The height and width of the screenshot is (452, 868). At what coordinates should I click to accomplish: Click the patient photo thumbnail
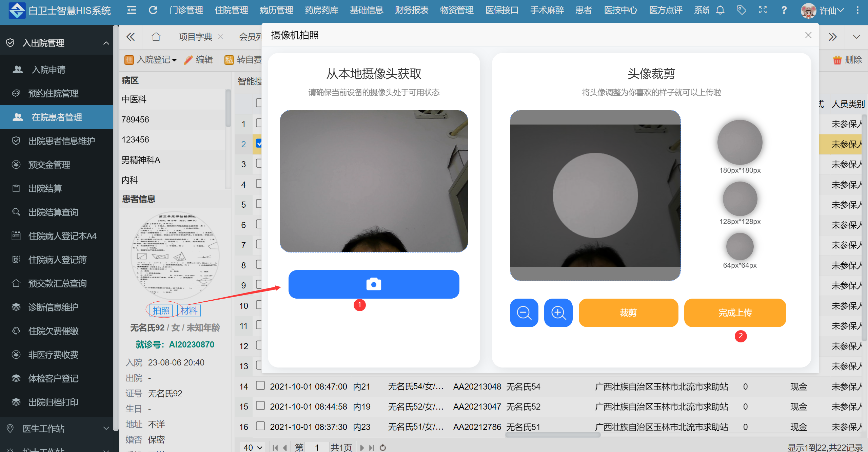175,256
